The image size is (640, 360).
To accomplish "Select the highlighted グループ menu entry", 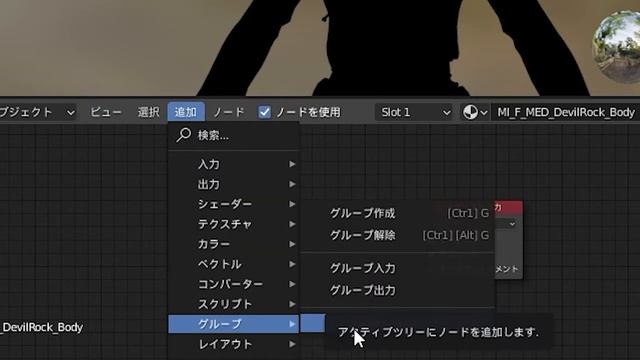I will click(234, 324).
